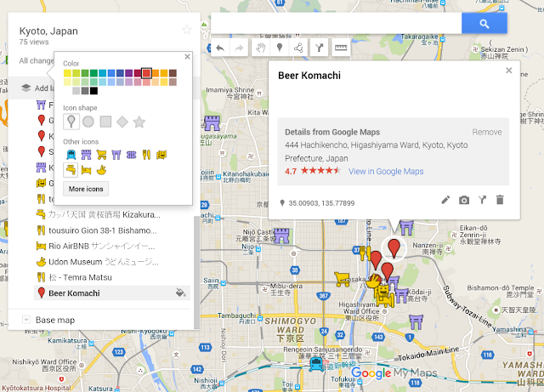This screenshot has width=544, height=392.
Task: Pick the purple torii gate icon in picker
Action: [116, 155]
